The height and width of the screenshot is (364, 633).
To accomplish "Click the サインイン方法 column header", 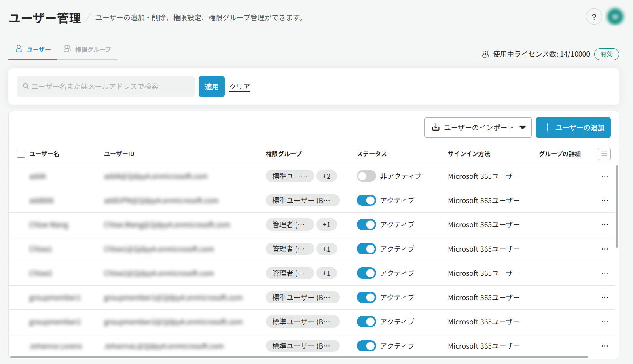I will click(x=469, y=154).
